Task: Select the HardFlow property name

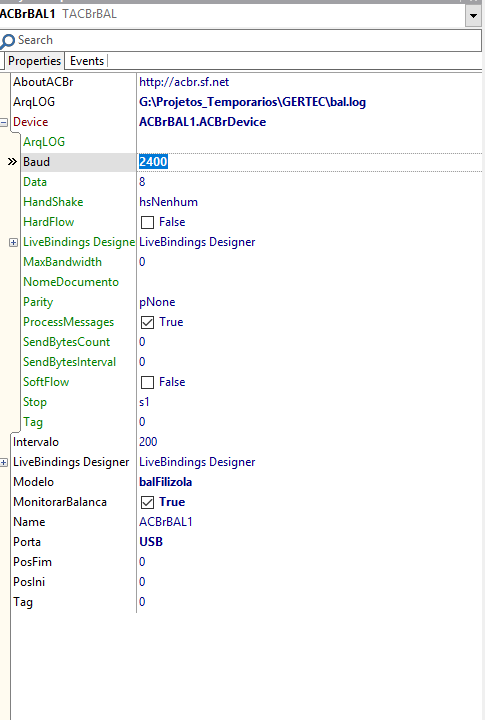Action: pyautogui.click(x=49, y=222)
